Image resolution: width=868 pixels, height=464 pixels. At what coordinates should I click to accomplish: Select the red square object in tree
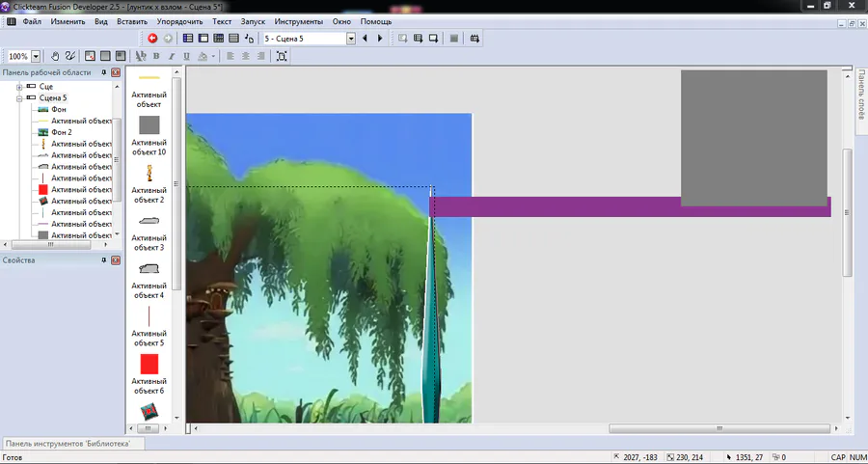pyautogui.click(x=43, y=189)
